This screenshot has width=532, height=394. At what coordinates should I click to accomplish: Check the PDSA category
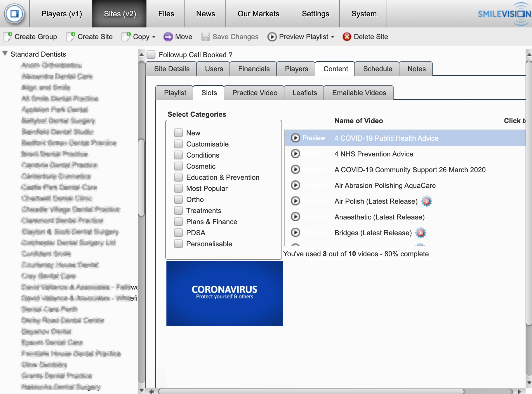pyautogui.click(x=178, y=233)
